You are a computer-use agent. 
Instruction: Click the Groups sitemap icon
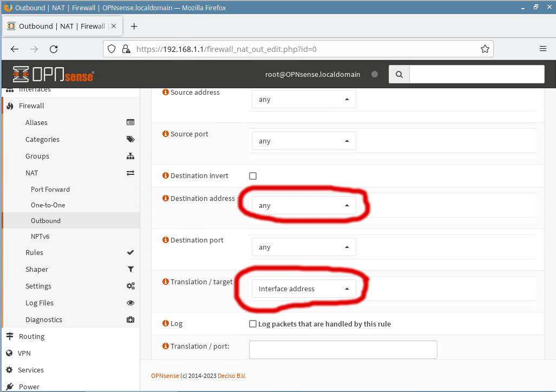coord(130,156)
